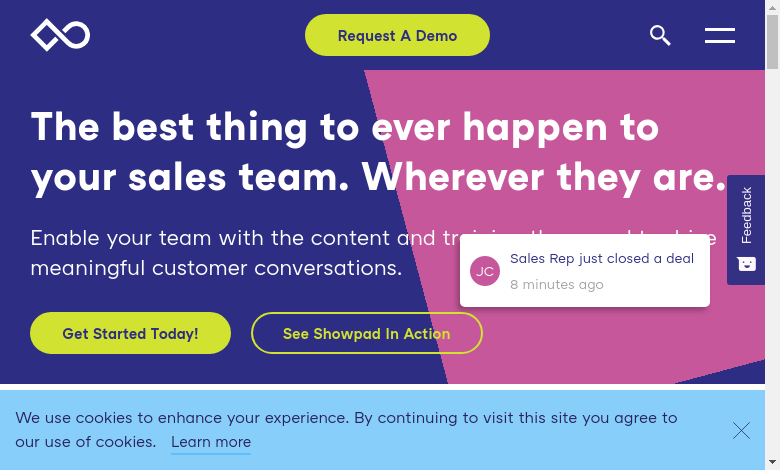Click the Request A Demo button
The width and height of the screenshot is (780, 470).
397,35
